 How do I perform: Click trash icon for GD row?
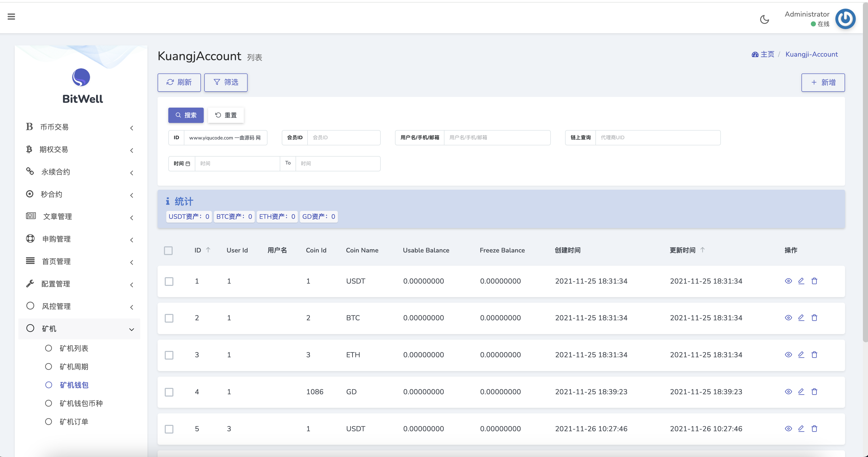(x=814, y=391)
